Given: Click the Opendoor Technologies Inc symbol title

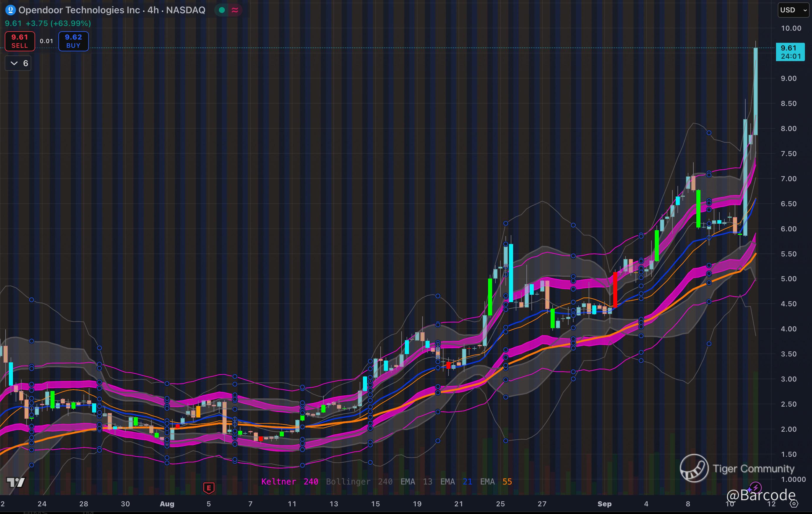Looking at the screenshot, I should coord(79,10).
